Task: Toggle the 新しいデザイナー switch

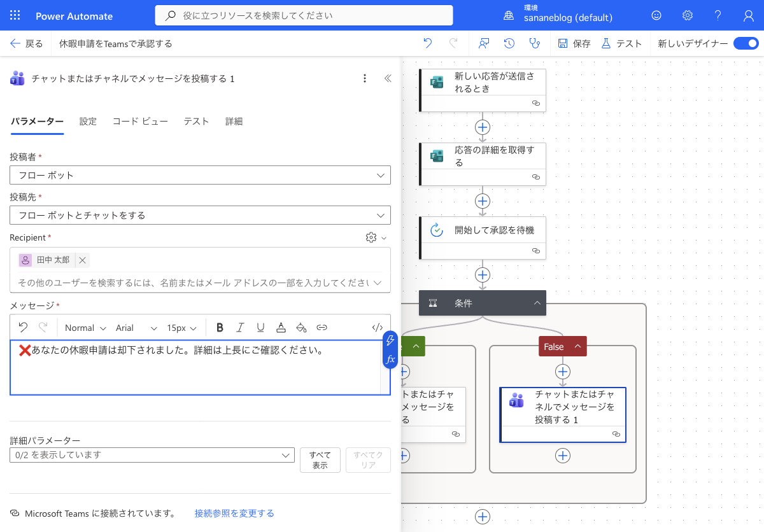Action: [746, 43]
